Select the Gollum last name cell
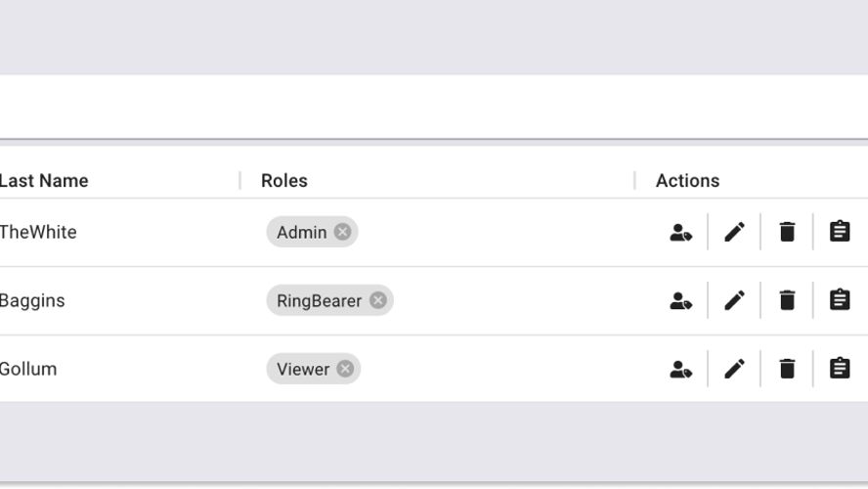868x489 pixels. point(28,369)
